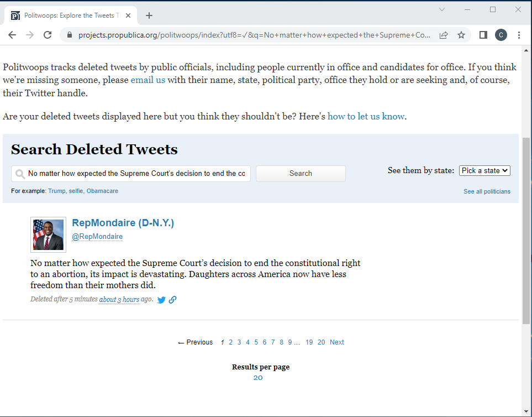Open a new browser tab
The image size is (532, 417).
pos(149,15)
